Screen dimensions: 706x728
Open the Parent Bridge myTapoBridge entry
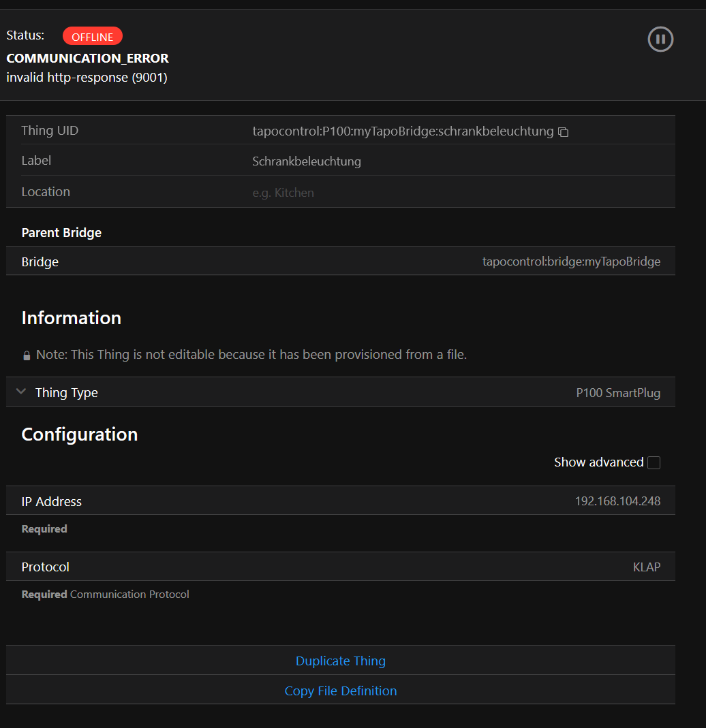[x=571, y=262]
